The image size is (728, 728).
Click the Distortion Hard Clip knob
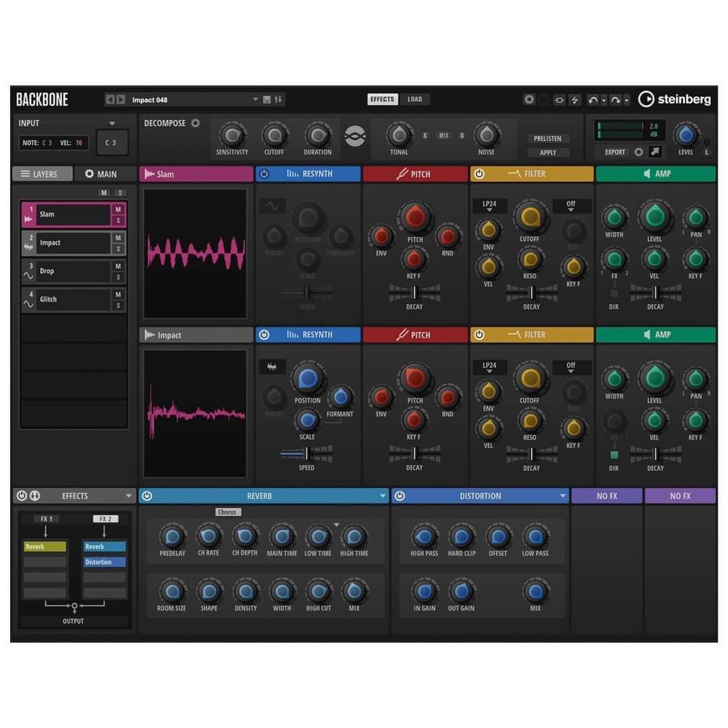coord(461,537)
